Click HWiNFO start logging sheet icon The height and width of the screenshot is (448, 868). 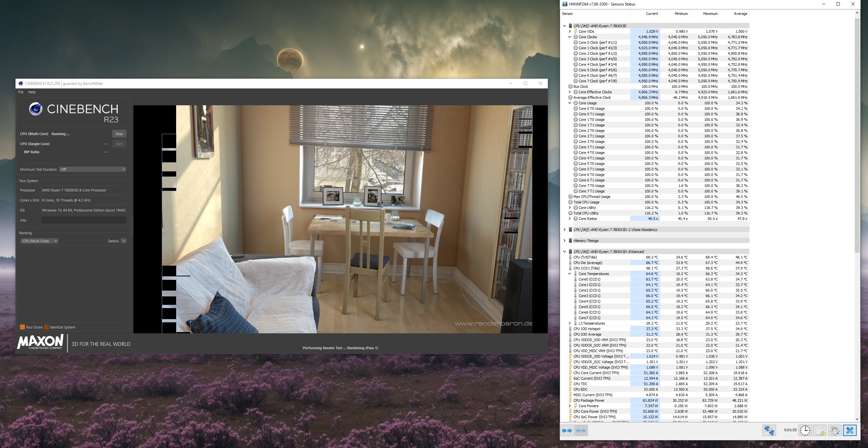pos(820,431)
